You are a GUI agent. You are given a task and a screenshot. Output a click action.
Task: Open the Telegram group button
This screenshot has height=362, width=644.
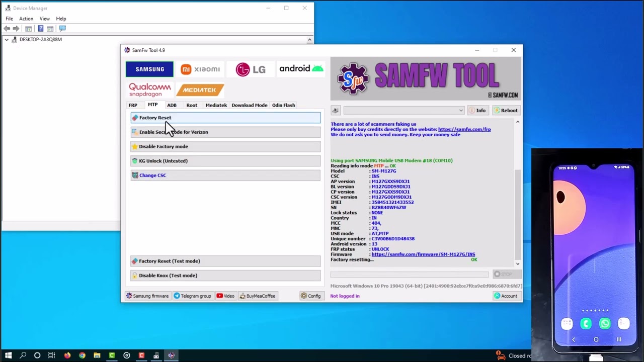pyautogui.click(x=193, y=296)
